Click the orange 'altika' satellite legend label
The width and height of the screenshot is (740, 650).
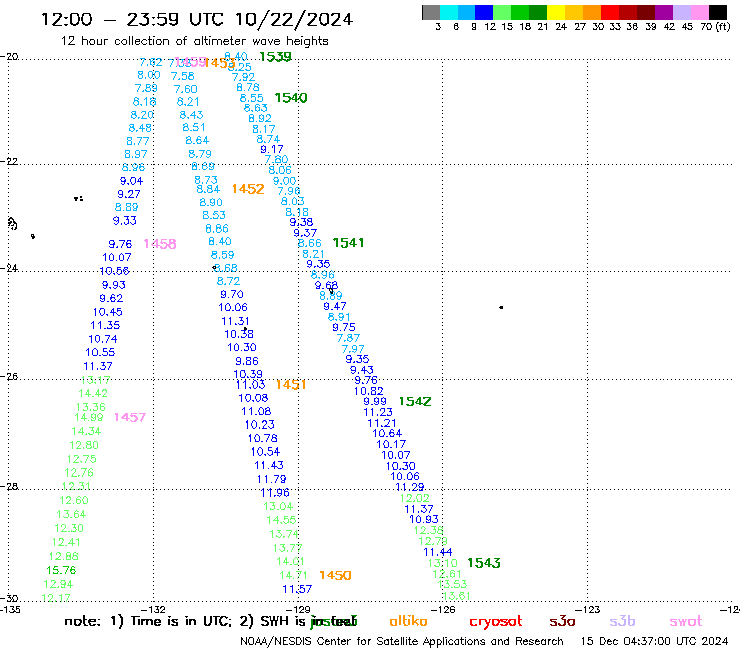408,621
